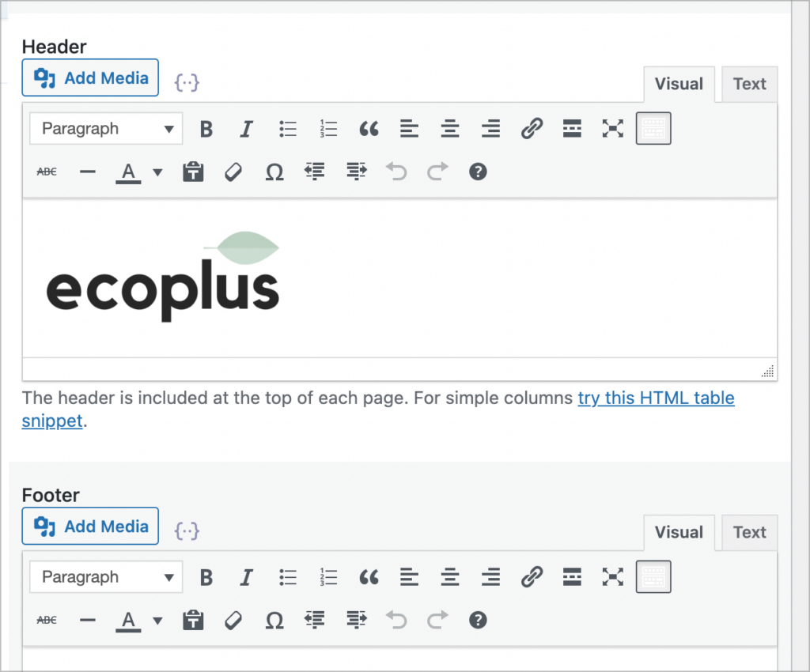Select the Visual tab of Footer editor

[x=679, y=533]
